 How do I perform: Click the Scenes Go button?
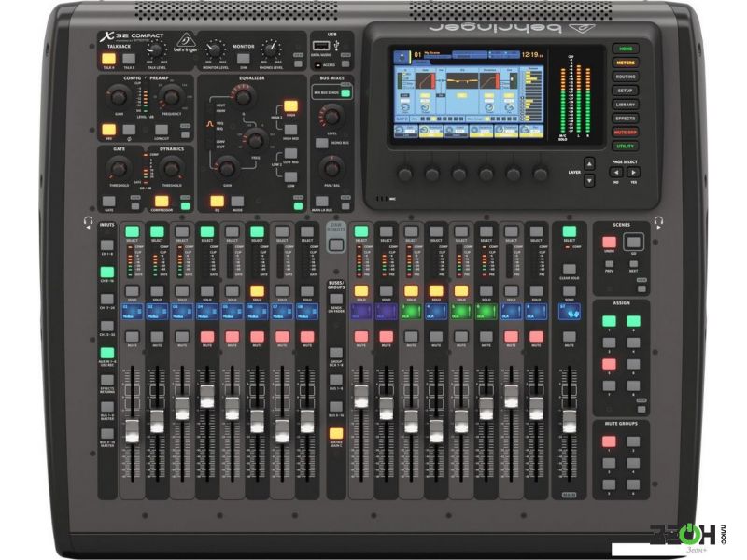coord(633,242)
